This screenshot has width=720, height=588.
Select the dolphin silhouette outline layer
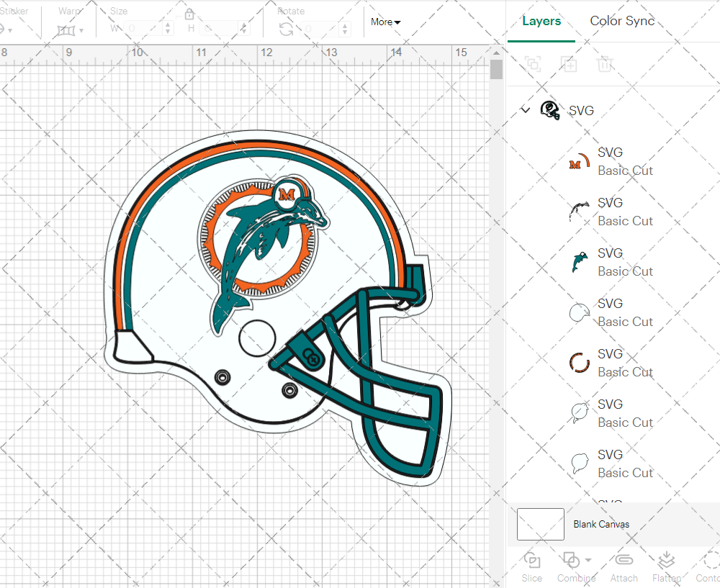click(x=613, y=413)
